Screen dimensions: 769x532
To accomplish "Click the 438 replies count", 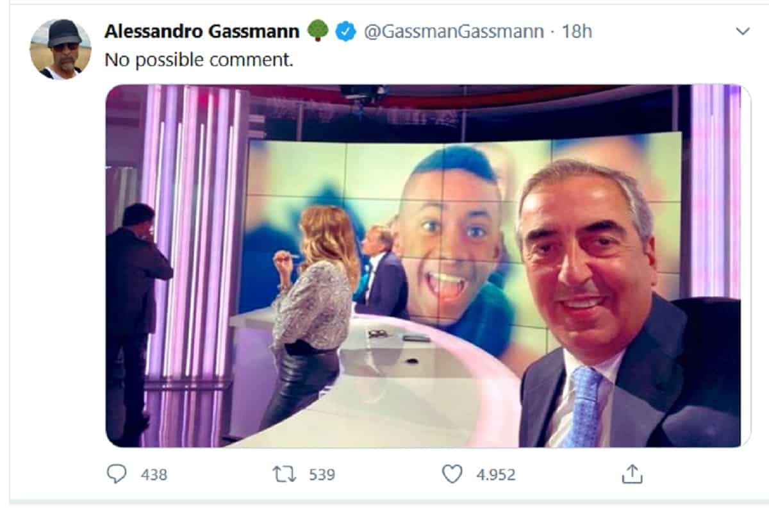I will click(x=154, y=474).
